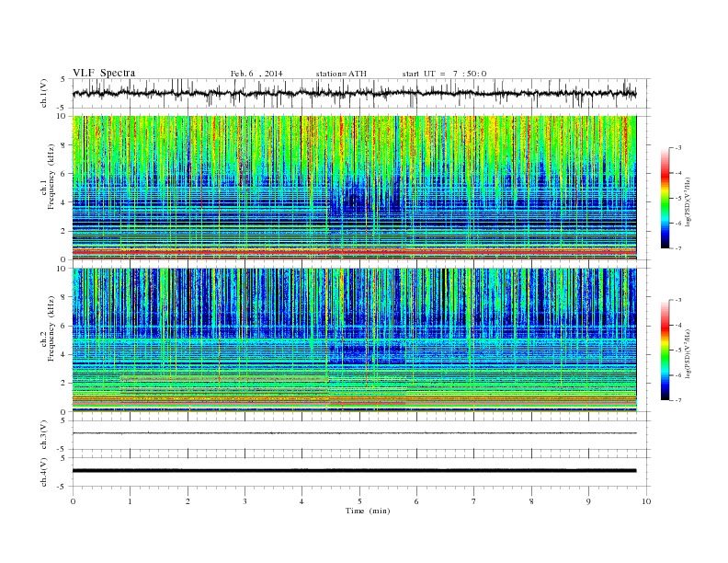This screenshot has height=563, width=728.
Task: Click the time axis tick label '9'
Action: point(588,501)
